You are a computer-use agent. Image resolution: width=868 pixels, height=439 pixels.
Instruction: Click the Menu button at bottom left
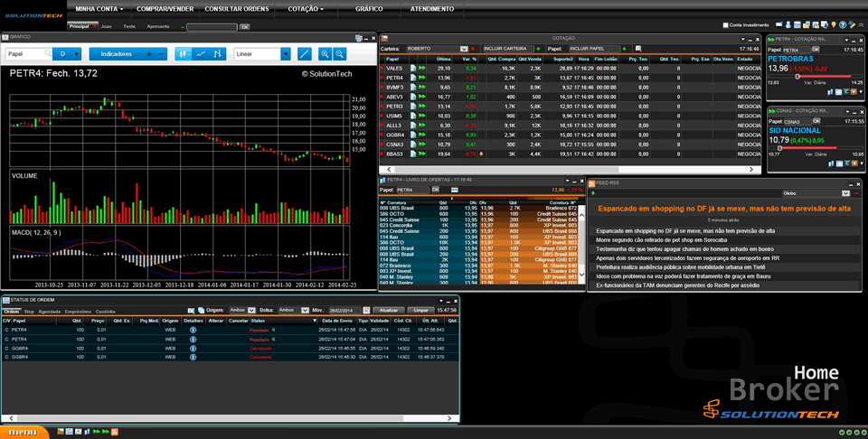[x=24, y=432]
